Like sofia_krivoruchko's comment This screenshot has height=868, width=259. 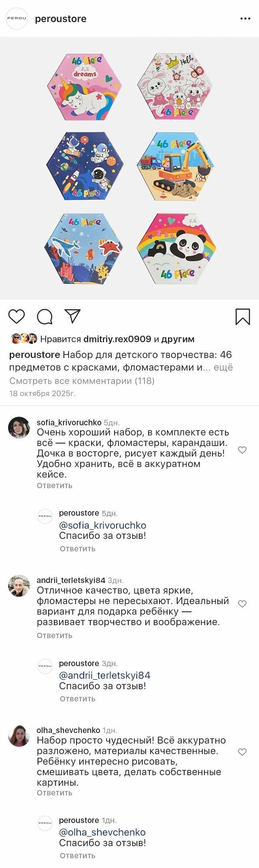coord(242,450)
